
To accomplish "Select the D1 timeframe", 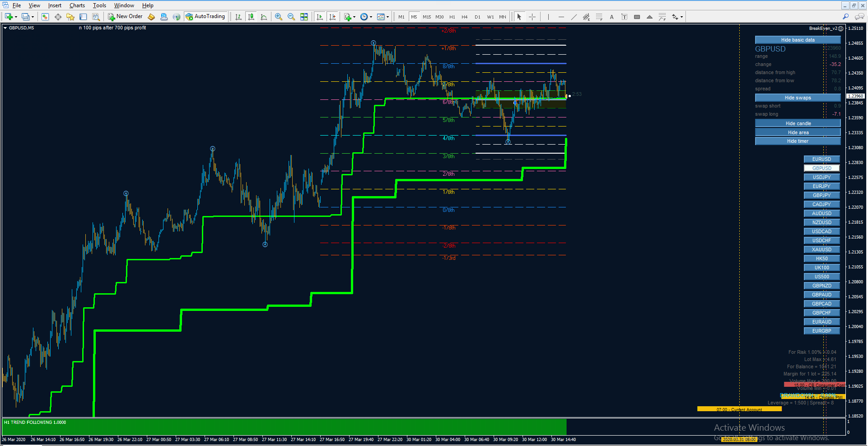I will point(477,17).
